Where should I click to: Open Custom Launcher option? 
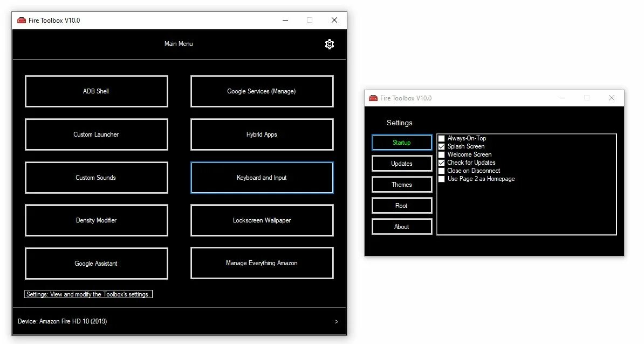(x=97, y=134)
